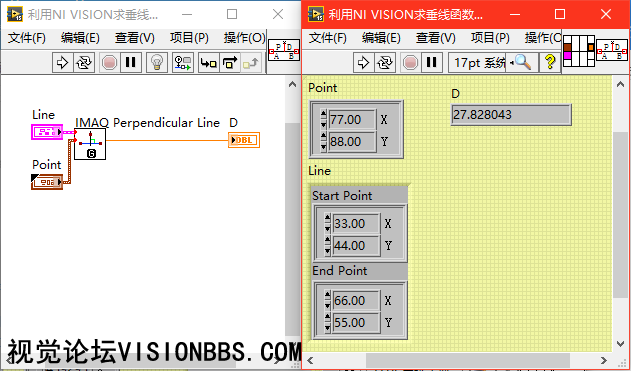
Task: Open 文件(F) menu in block diagram window
Action: pyautogui.click(x=27, y=38)
